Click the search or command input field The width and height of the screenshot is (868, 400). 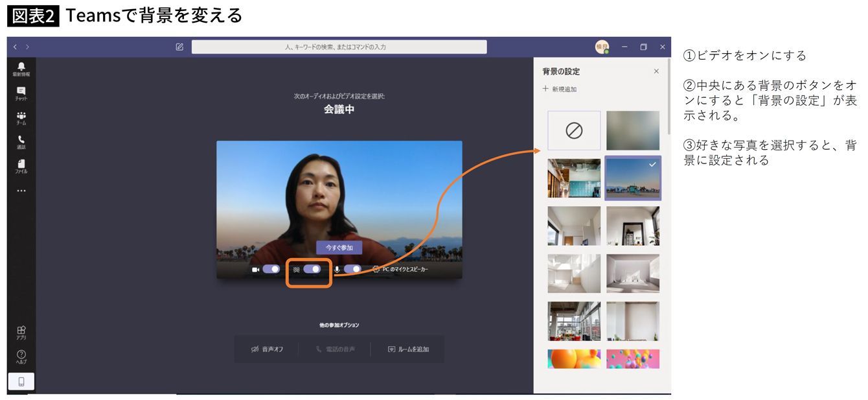tap(339, 47)
